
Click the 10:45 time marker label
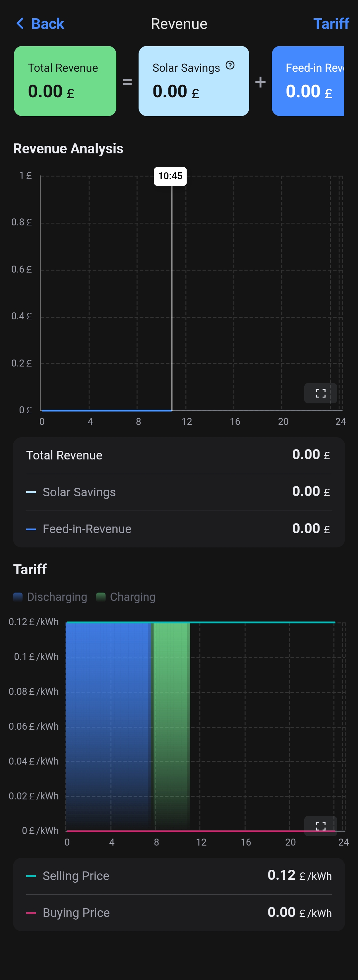[170, 176]
